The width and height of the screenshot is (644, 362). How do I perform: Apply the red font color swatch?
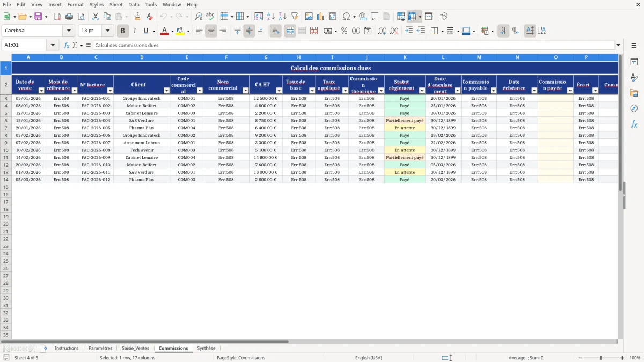(x=164, y=31)
